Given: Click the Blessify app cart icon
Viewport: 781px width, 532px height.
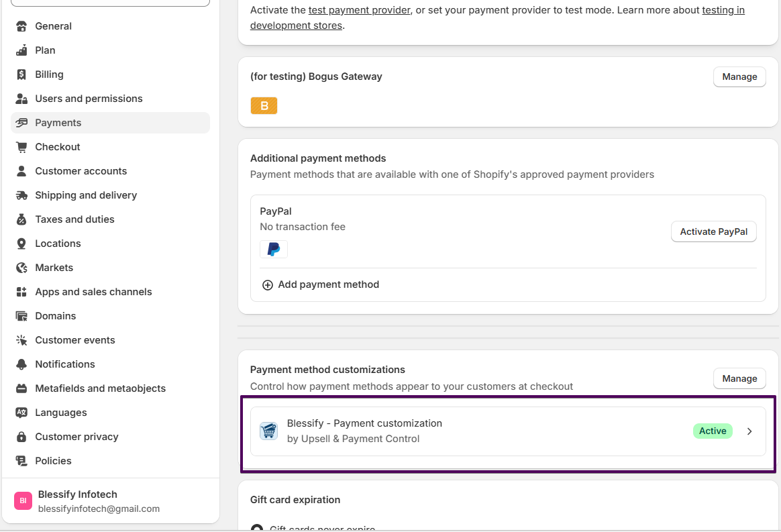Looking at the screenshot, I should point(269,431).
